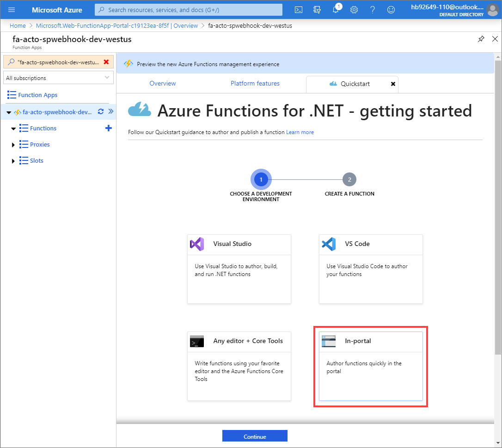
Task: Click the Core Tools terminal icon
Action: 197,341
